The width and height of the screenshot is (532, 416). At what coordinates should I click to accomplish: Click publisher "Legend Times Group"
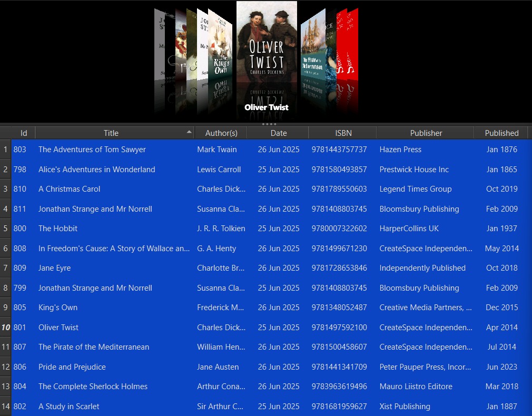coord(415,189)
